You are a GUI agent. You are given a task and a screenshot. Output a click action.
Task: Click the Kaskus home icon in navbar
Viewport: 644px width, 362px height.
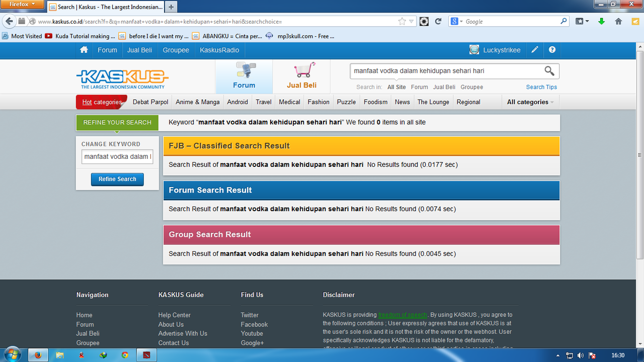(84, 50)
